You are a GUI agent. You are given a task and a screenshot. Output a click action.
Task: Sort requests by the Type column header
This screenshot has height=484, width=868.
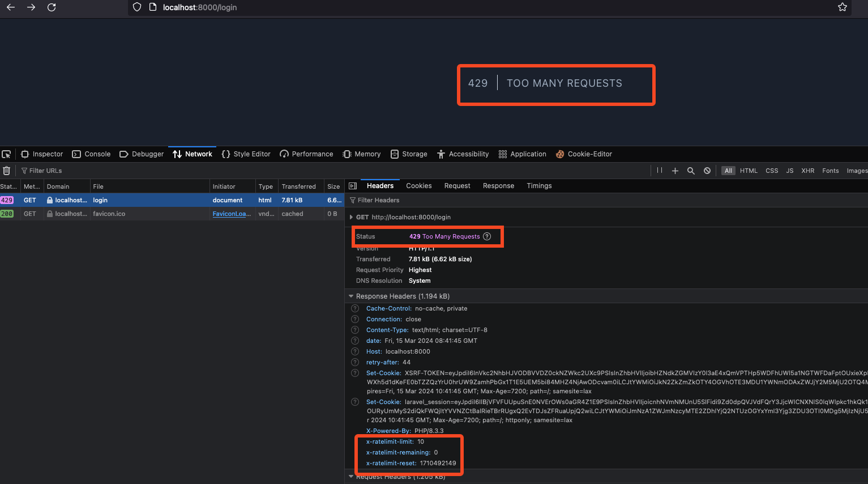point(267,186)
